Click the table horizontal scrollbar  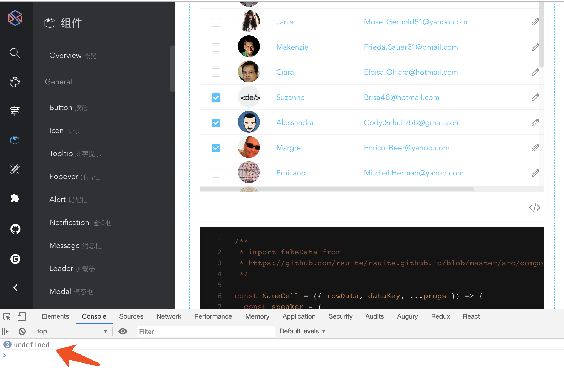pyautogui.click(x=337, y=189)
